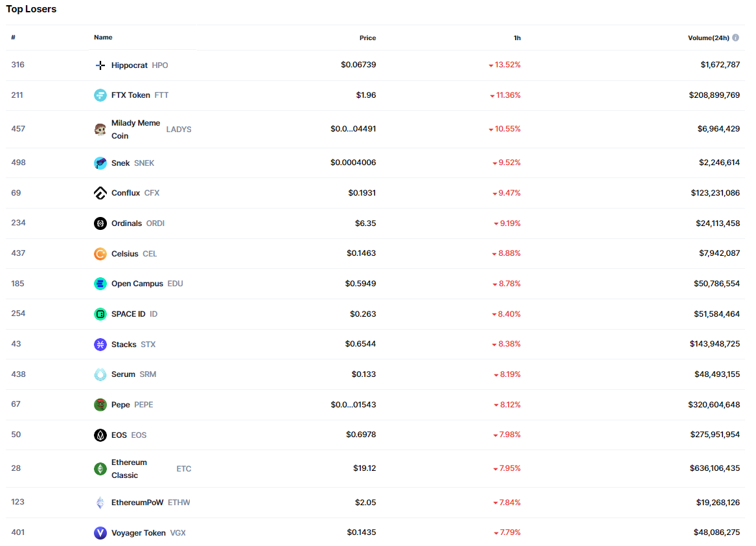Click the Milady Meme Coin avatar icon
Image resolution: width=756 pixels, height=546 pixels.
[x=100, y=130]
